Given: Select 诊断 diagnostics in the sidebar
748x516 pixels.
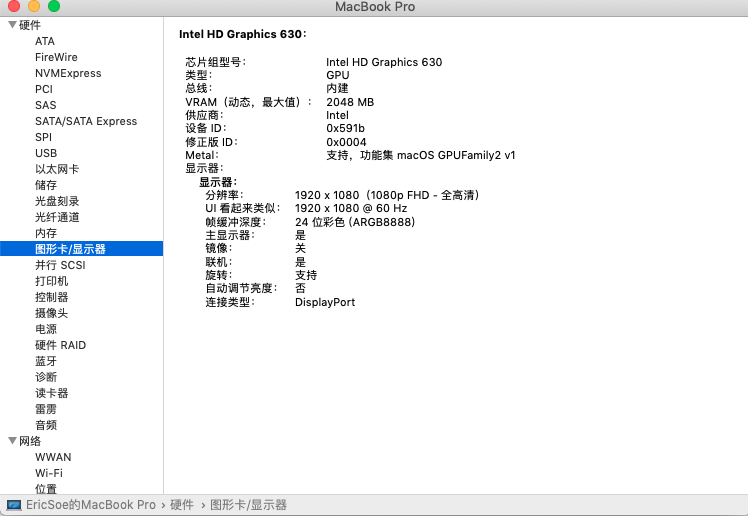Looking at the screenshot, I should click(x=46, y=377).
